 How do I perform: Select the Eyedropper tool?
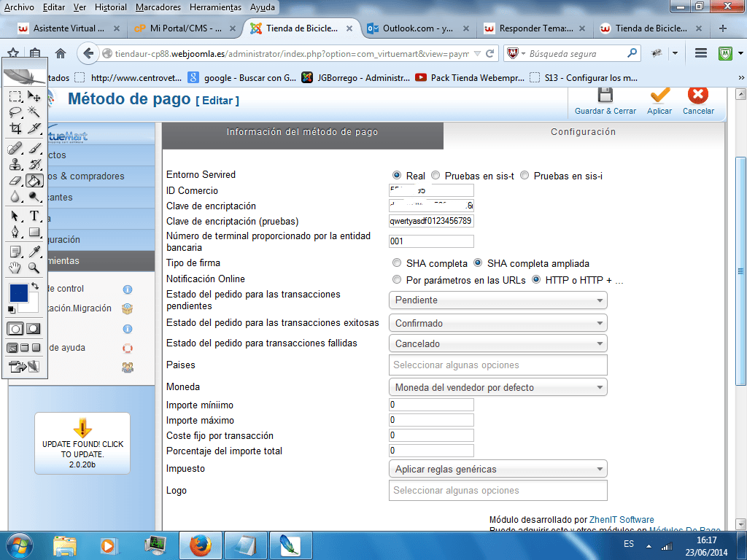tap(34, 252)
